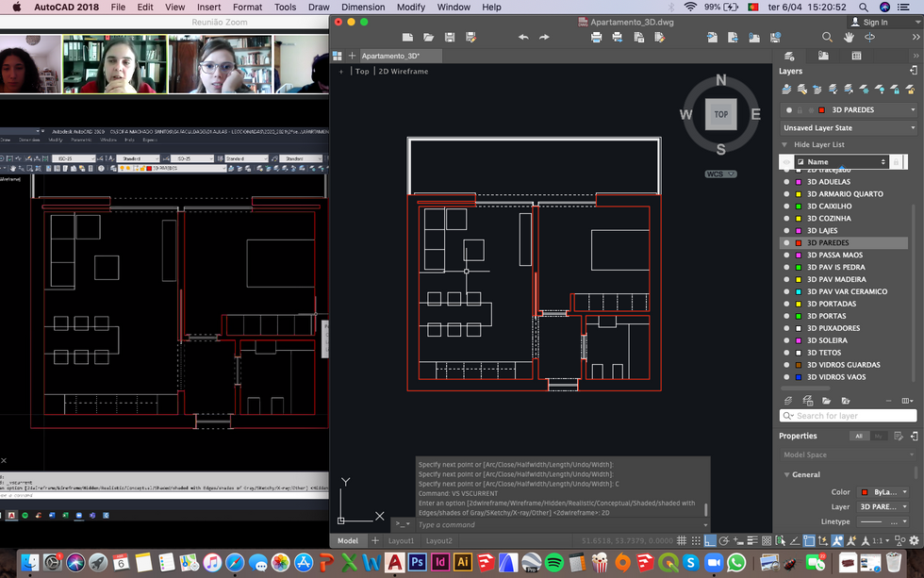Click the Sign In button

click(x=869, y=22)
